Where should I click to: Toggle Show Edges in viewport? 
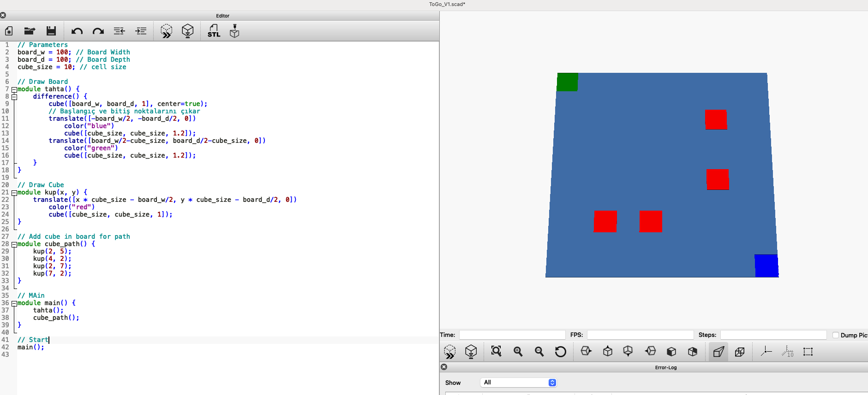tap(808, 352)
